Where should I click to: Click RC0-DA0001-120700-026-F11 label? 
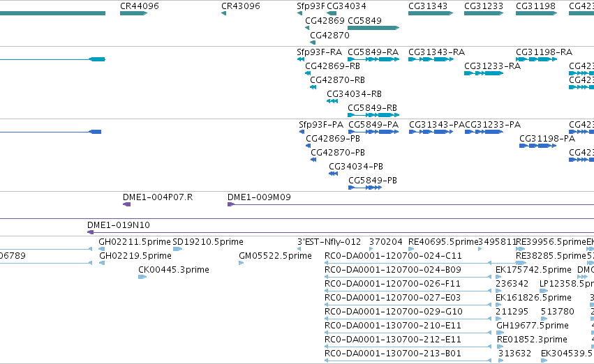[x=392, y=284]
